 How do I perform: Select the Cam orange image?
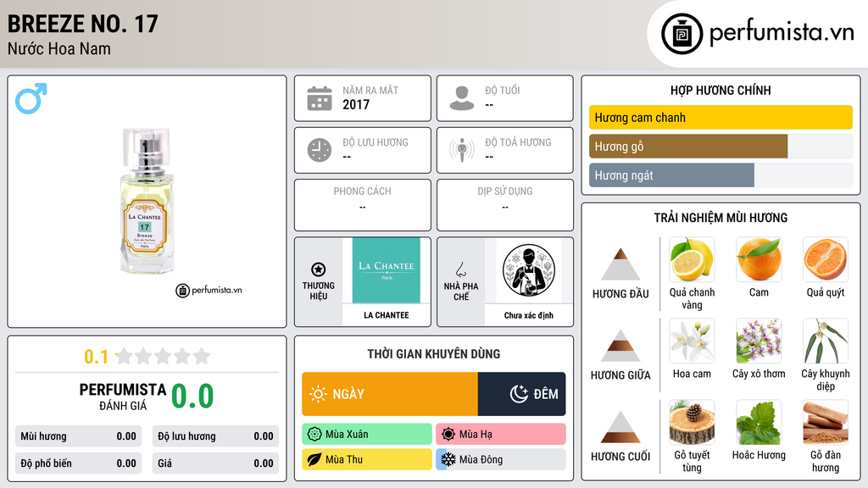(x=759, y=259)
